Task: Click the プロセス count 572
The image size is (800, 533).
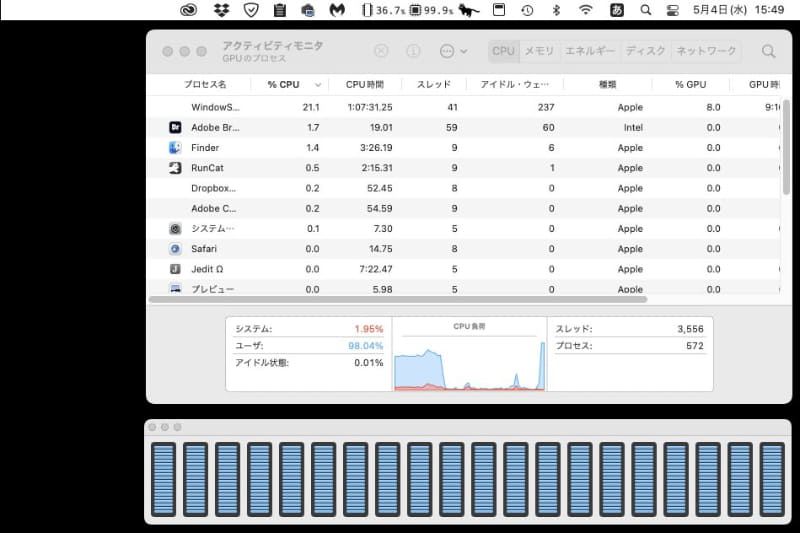Action: pos(695,346)
